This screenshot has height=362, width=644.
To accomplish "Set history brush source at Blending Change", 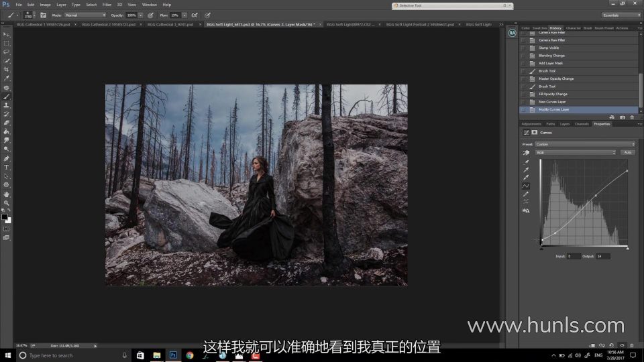I will coord(523,56).
